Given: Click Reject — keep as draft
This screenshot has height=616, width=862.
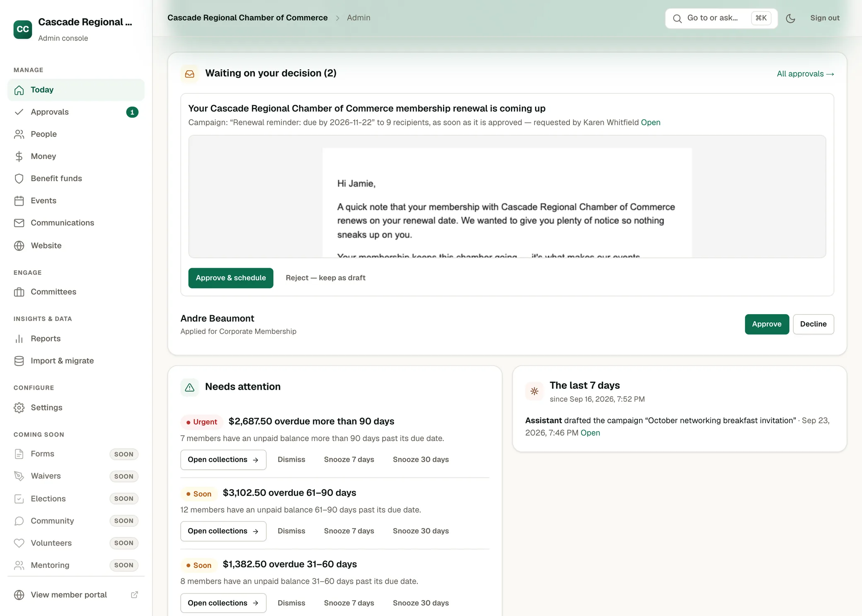Looking at the screenshot, I should coord(325,278).
